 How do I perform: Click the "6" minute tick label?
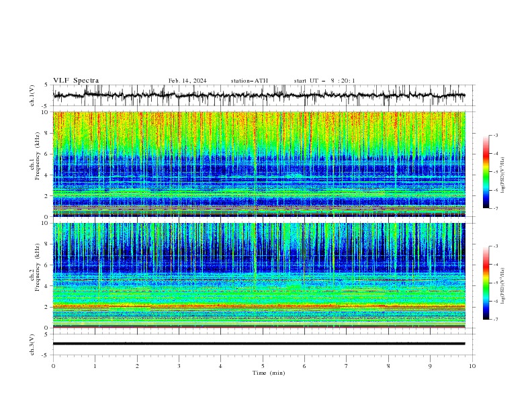coord(304,366)
